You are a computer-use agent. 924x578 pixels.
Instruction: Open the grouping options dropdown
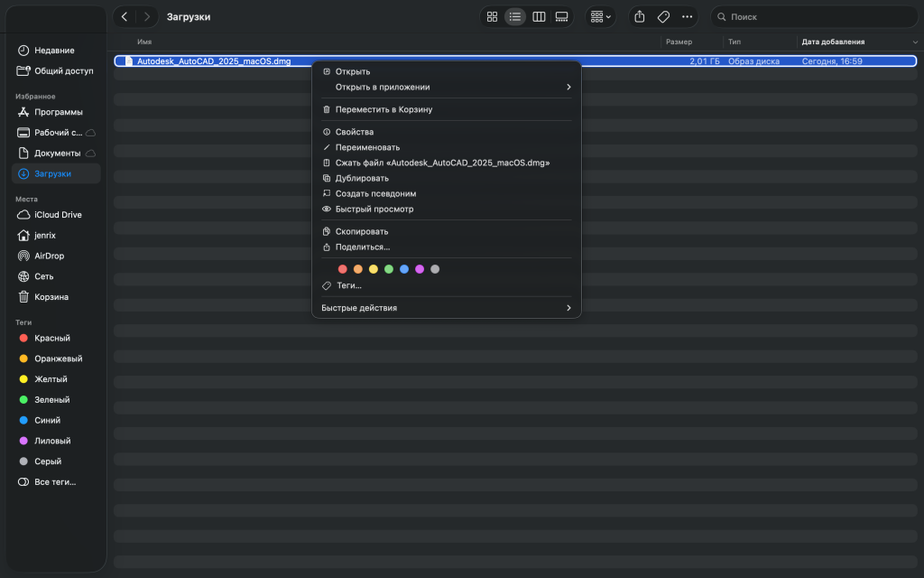tap(600, 16)
